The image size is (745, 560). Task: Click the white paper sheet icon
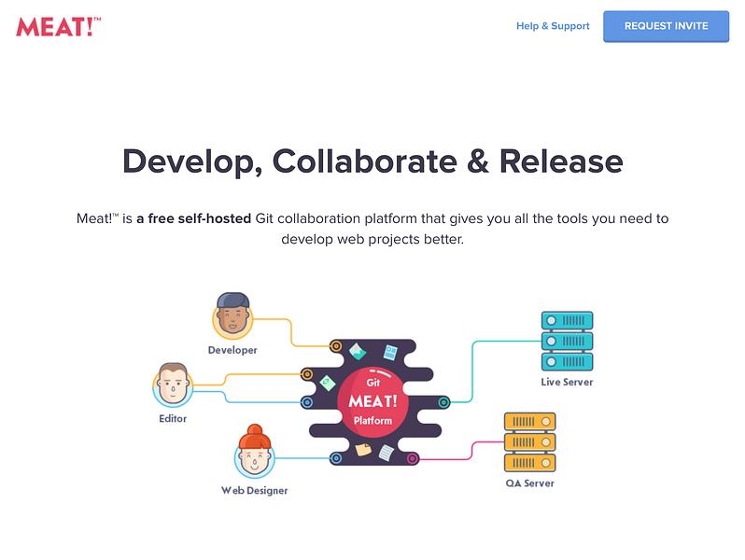pos(387,453)
